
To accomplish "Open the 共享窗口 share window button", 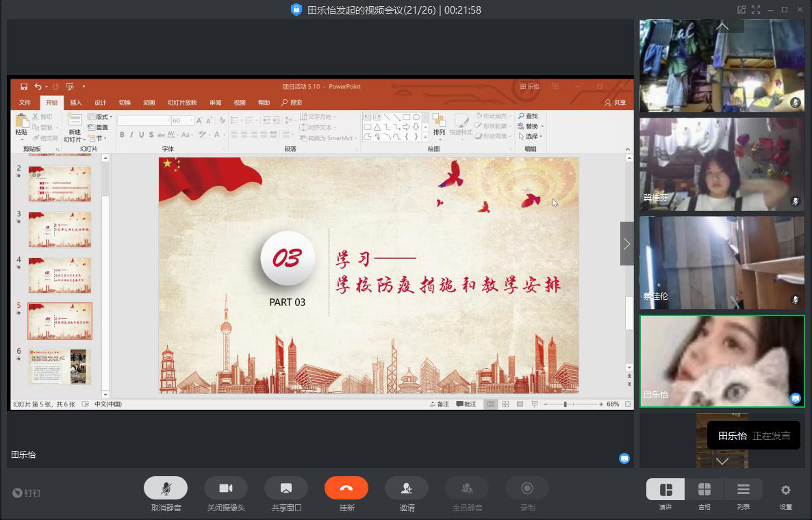I will (286, 488).
